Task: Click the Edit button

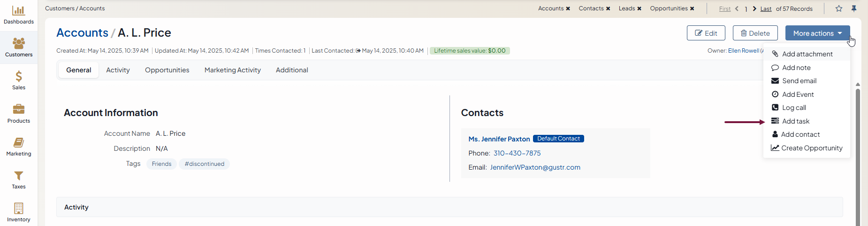Action: tap(706, 33)
